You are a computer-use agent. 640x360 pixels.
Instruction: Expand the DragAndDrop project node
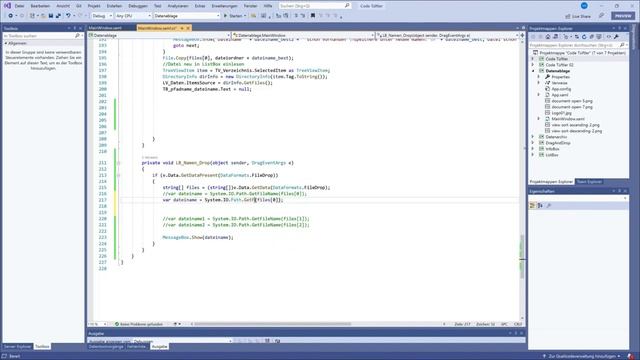(533, 143)
